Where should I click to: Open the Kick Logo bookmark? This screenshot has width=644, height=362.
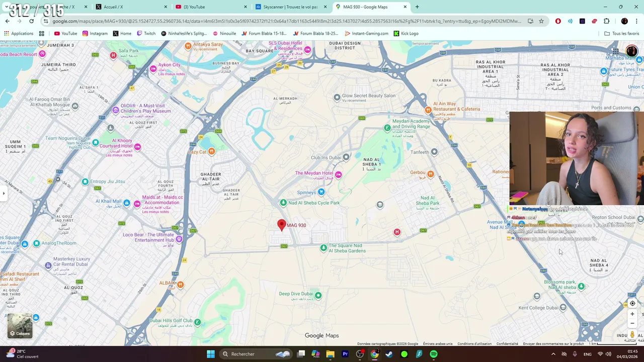click(x=406, y=33)
